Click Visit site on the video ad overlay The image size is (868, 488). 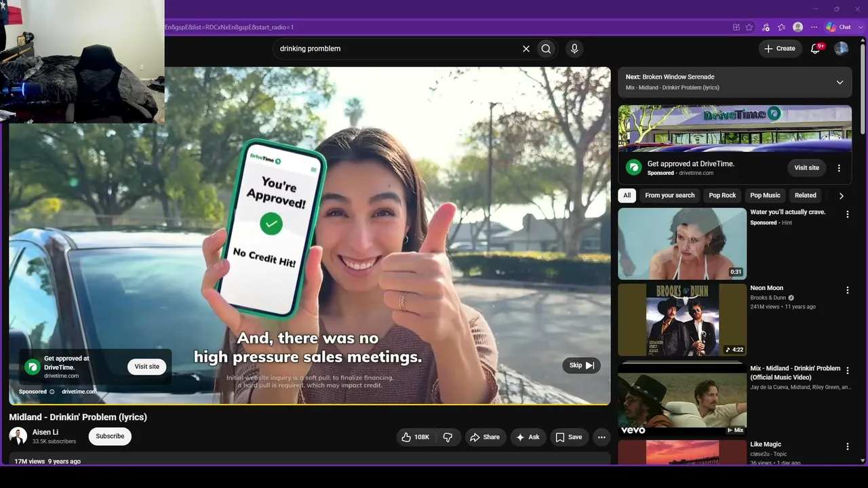click(x=146, y=367)
